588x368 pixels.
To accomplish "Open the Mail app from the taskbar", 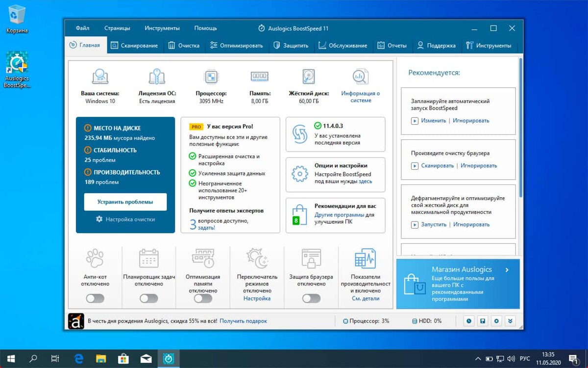I will point(146,359).
